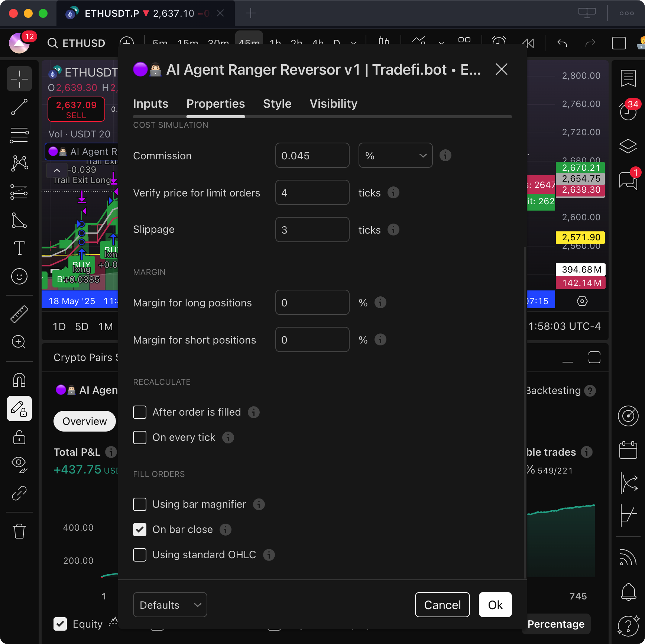Open the calendar panel in right sidebar
Screen dimensions: 645x644
pyautogui.click(x=628, y=450)
